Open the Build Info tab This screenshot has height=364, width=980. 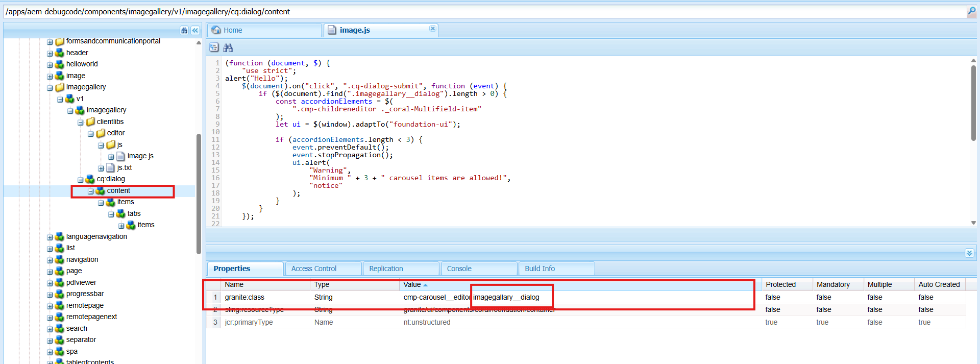540,269
